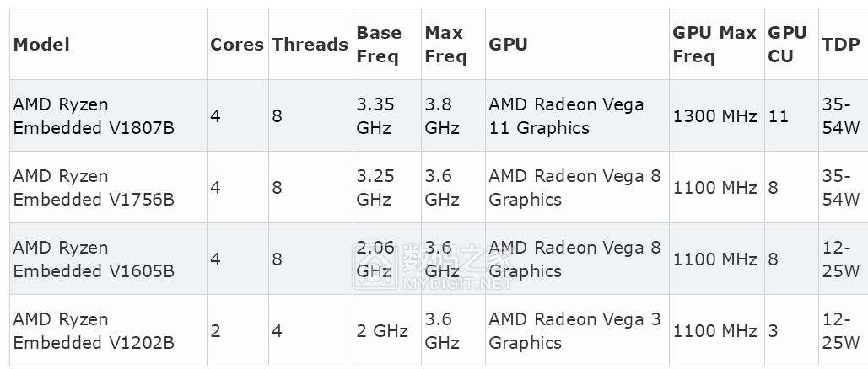
Task: Click the Threads column header
Action: (310, 45)
